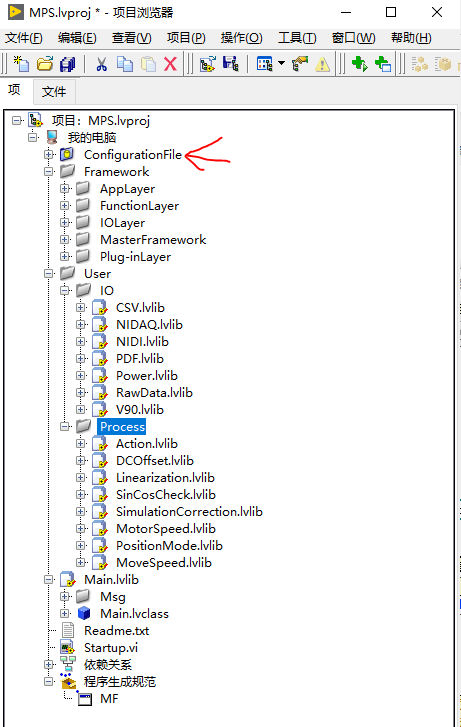The image size is (461, 727).
Task: Select MotorSpeed.lvlib in the tree
Action: pos(166,529)
